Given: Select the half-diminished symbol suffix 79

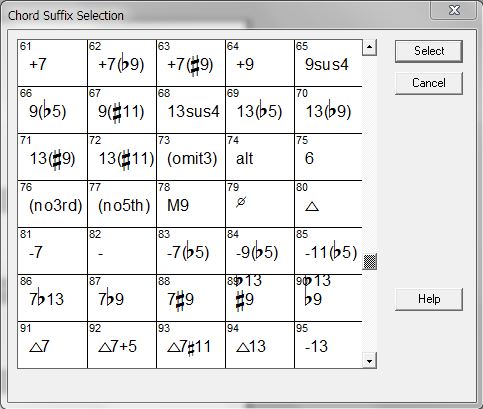Looking at the screenshot, I should pyautogui.click(x=260, y=204).
